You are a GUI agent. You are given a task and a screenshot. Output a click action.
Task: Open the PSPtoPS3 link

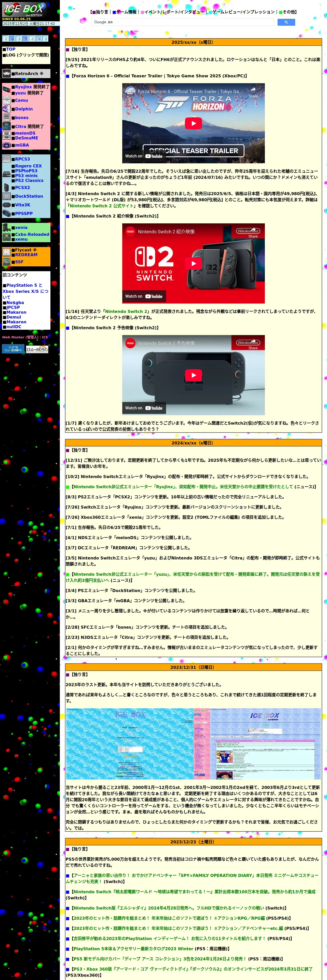[26, 171]
